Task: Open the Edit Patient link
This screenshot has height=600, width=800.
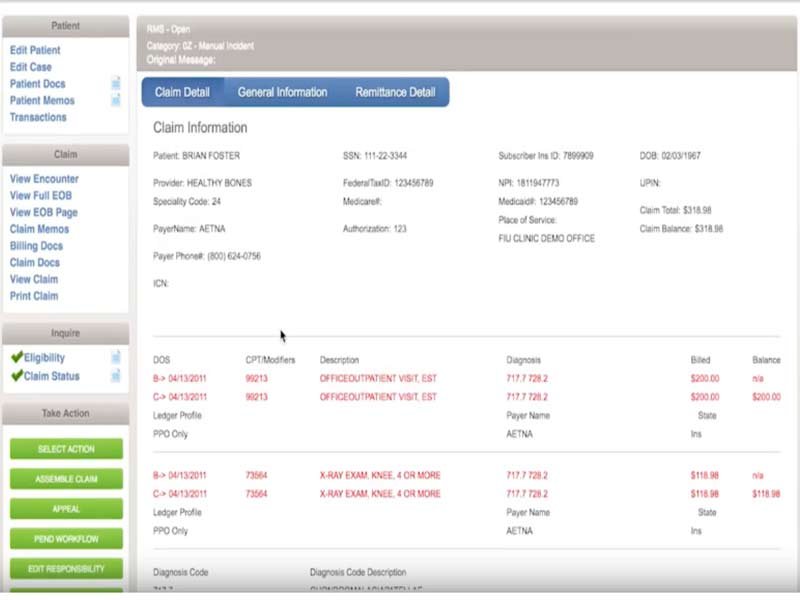Action: 35,50
